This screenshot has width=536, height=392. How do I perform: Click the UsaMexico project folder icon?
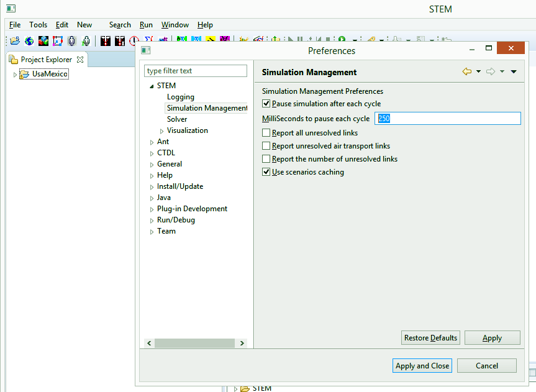(x=24, y=74)
